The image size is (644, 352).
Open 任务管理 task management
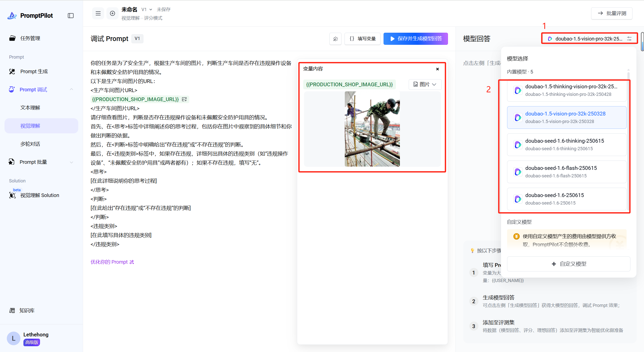click(30, 38)
